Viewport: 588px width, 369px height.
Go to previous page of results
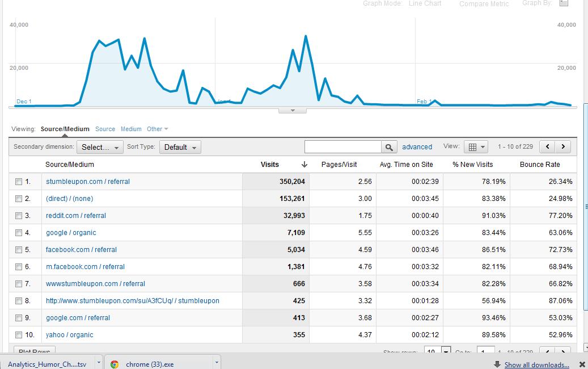[x=548, y=147]
